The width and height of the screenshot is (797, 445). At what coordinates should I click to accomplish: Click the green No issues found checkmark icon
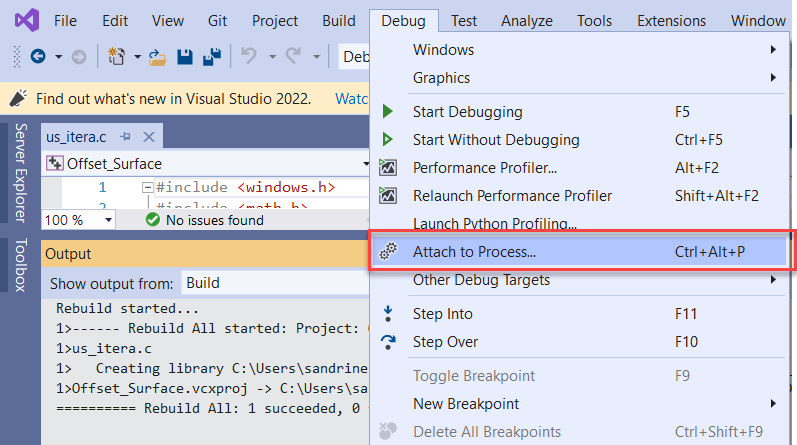pyautogui.click(x=152, y=220)
